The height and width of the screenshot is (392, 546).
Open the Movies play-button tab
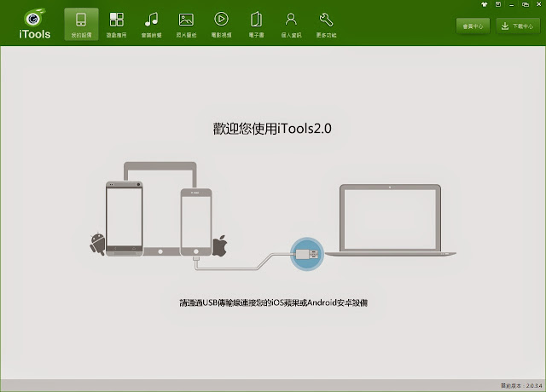pos(221,25)
